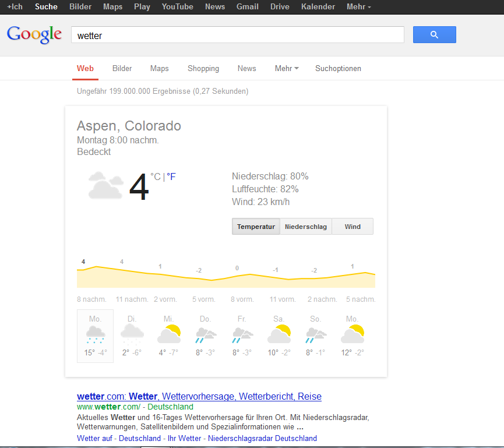This screenshot has width=504, height=448.
Task: Click the Montag 8:00 nachm. text
Action: (118, 140)
